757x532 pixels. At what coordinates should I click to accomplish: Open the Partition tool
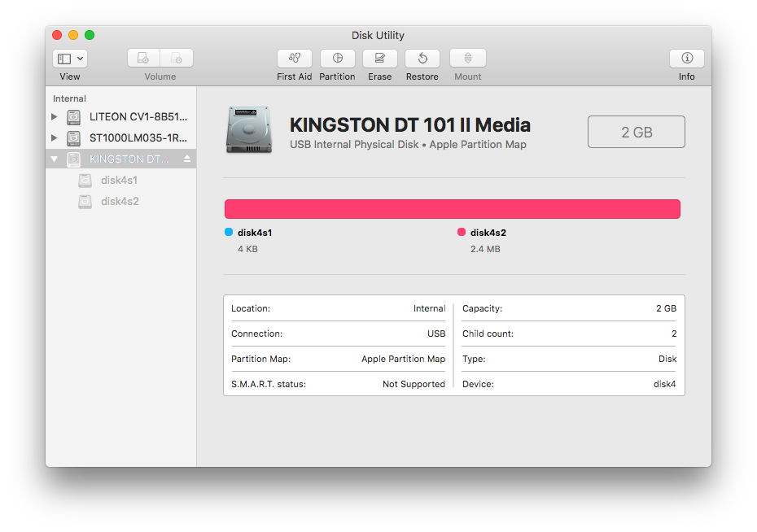click(337, 59)
